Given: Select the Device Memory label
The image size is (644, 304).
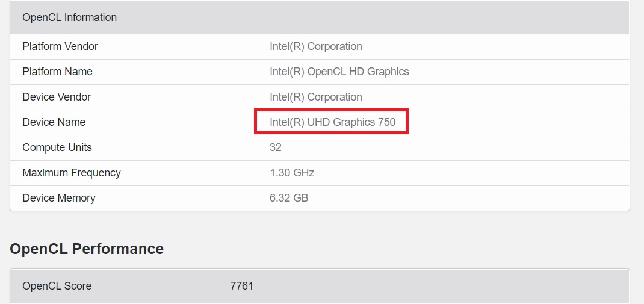Looking at the screenshot, I should point(59,198).
